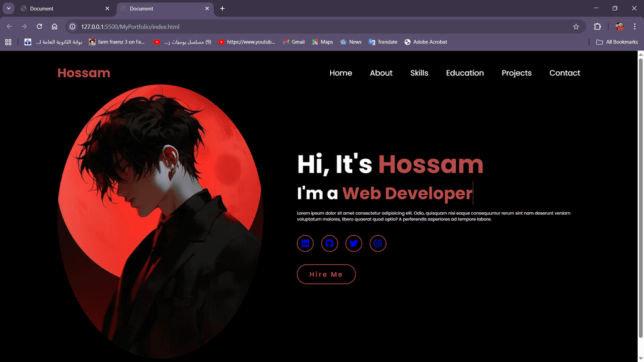Viewport: 644px width, 362px height.
Task: Open Chrome three-dot menu
Action: point(635,26)
